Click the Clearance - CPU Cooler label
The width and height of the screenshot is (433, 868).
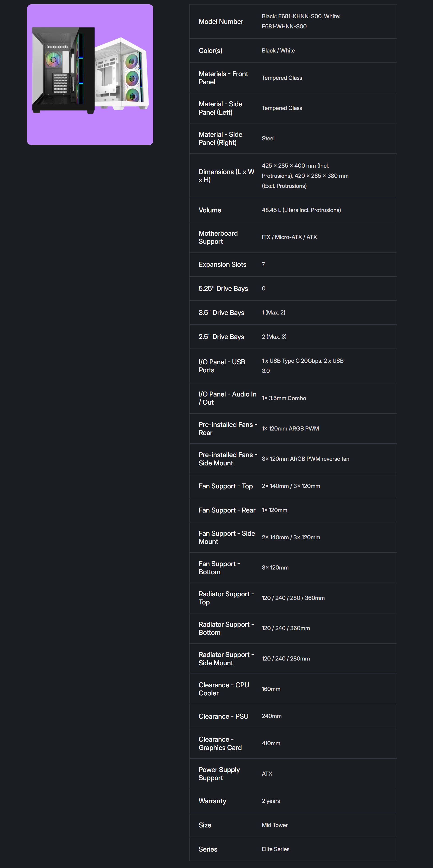point(223,689)
